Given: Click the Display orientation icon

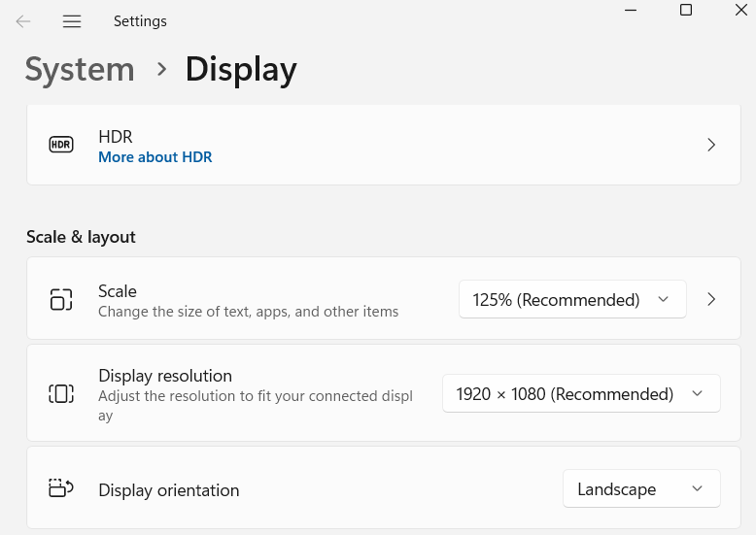Looking at the screenshot, I should pos(61,488).
